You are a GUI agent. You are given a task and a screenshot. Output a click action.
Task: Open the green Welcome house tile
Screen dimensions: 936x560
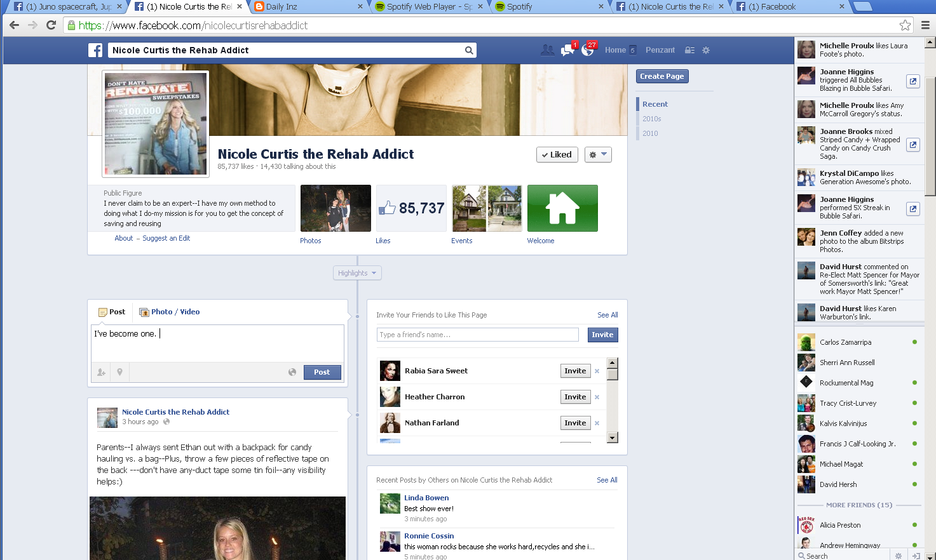pyautogui.click(x=562, y=208)
